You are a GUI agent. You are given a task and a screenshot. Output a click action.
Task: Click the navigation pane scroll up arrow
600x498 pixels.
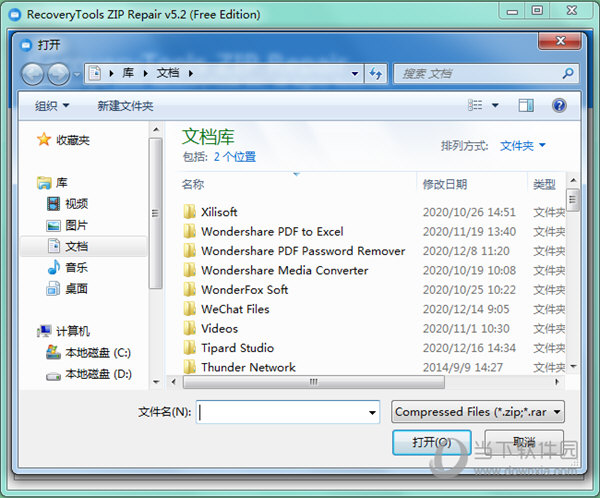point(156,129)
